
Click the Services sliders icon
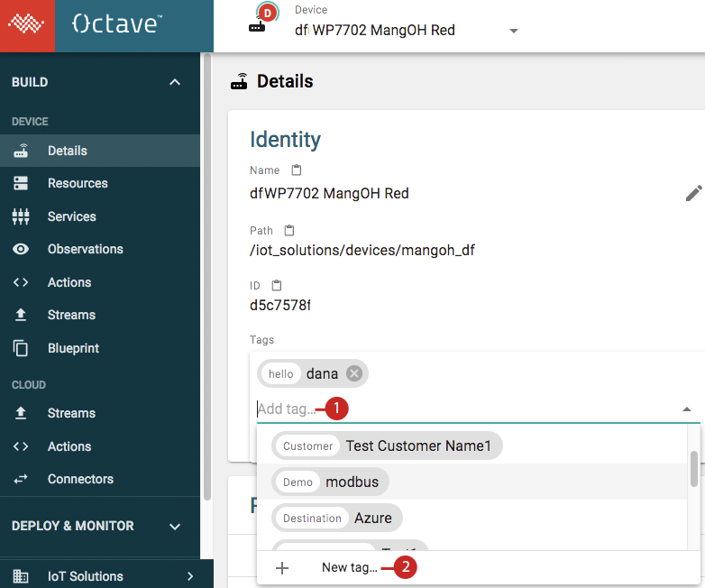click(x=21, y=216)
